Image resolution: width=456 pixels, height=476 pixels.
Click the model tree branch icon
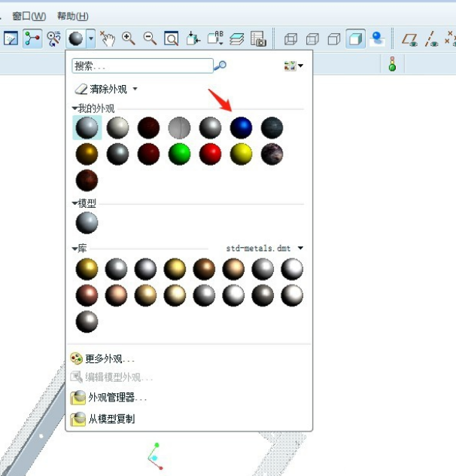tap(32, 39)
